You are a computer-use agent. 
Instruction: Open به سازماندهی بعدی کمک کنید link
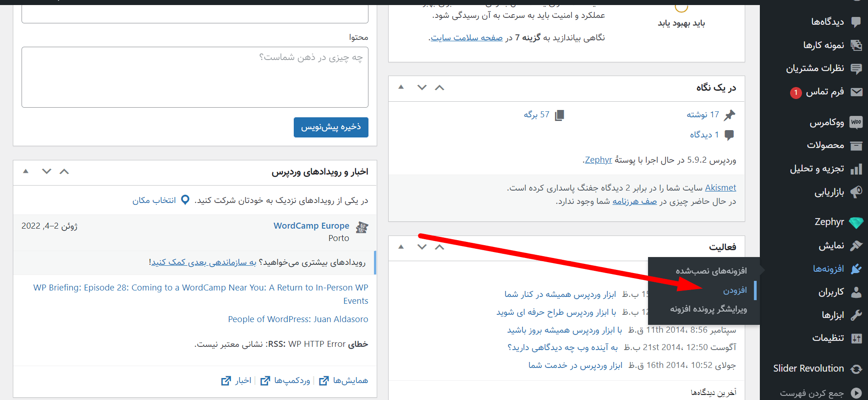pyautogui.click(x=204, y=262)
